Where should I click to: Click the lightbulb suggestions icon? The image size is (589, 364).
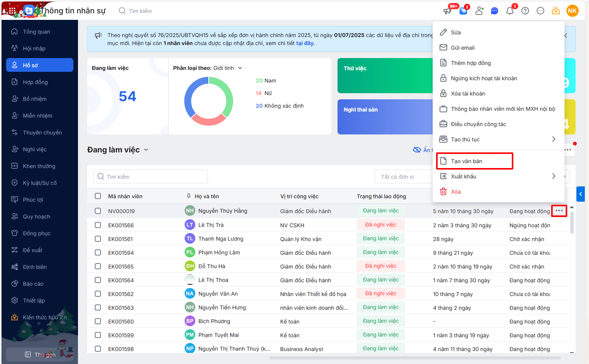coord(555,11)
